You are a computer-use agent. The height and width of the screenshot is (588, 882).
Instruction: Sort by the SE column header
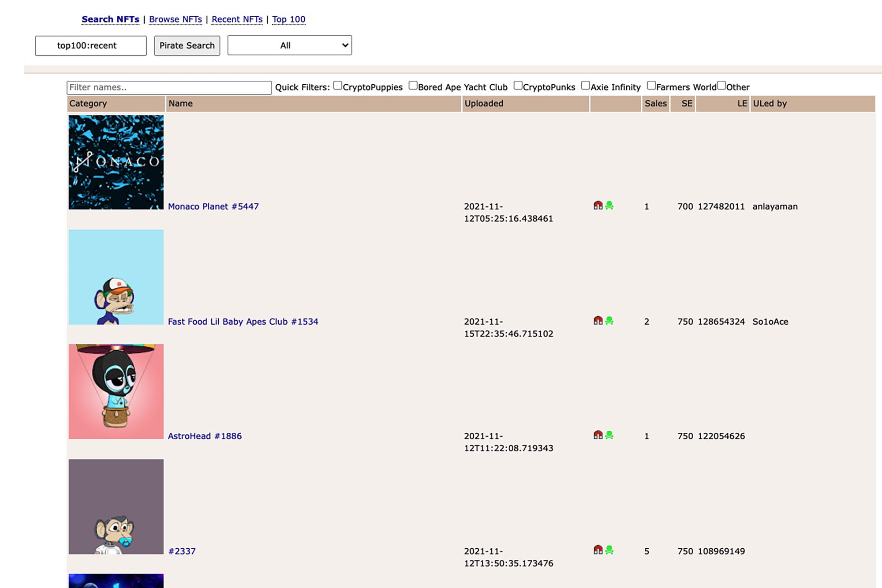pyautogui.click(x=683, y=104)
